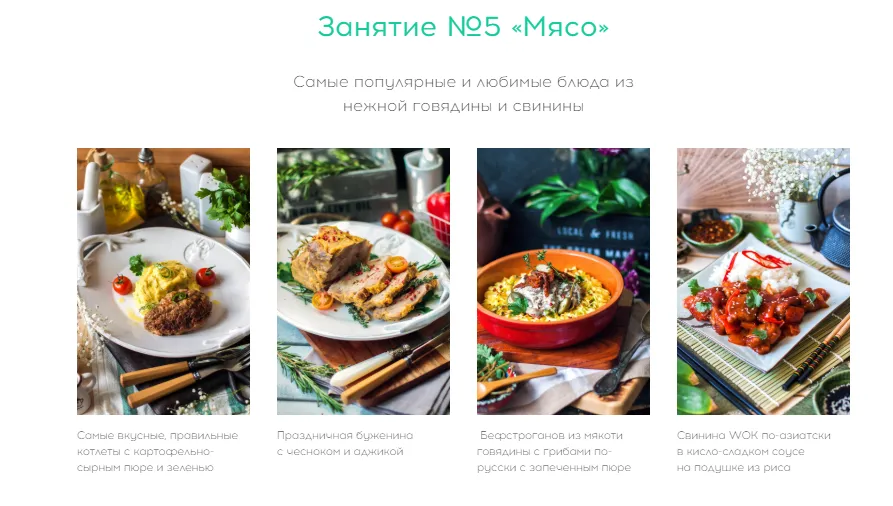893x506 pixels.
Task: Click the wooden spoon in third photo
Action: pyautogui.click(x=514, y=382)
